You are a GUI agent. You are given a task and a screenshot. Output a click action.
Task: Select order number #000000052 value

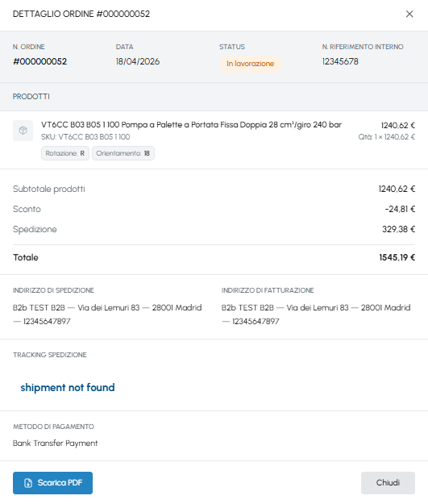pyautogui.click(x=39, y=61)
